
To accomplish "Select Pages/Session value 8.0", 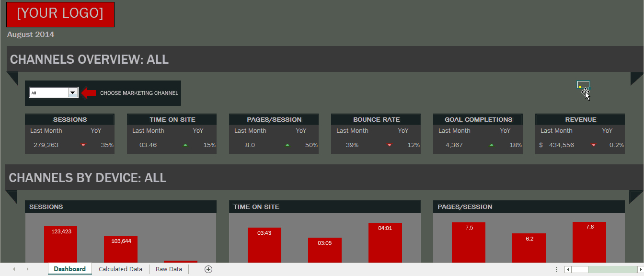I will (250, 145).
